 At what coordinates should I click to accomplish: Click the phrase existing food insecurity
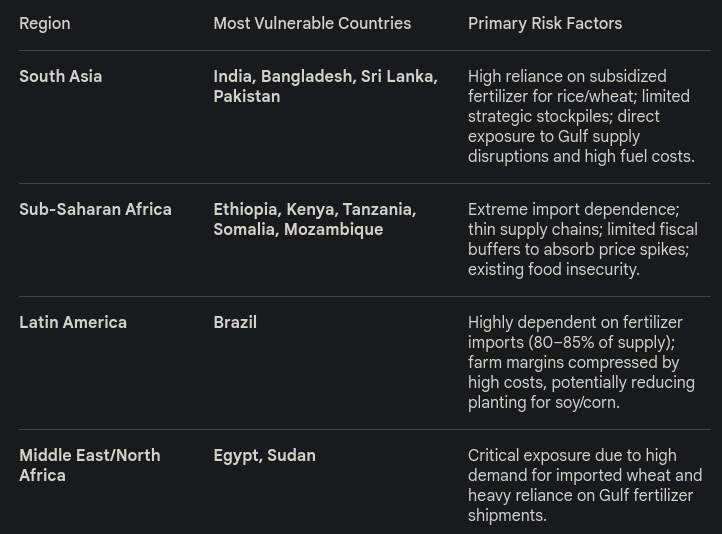(x=554, y=270)
